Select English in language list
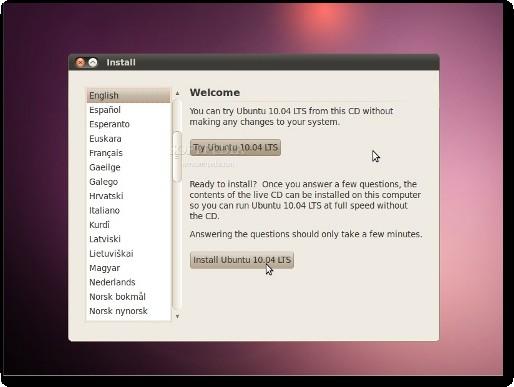Screen dimensions: 514x387 click(128, 95)
